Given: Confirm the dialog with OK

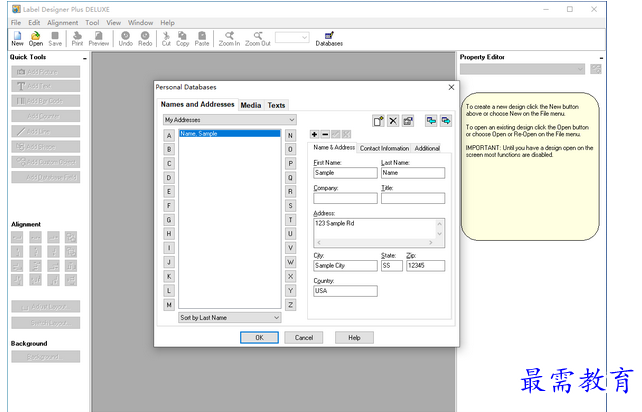Looking at the screenshot, I should click(x=259, y=337).
